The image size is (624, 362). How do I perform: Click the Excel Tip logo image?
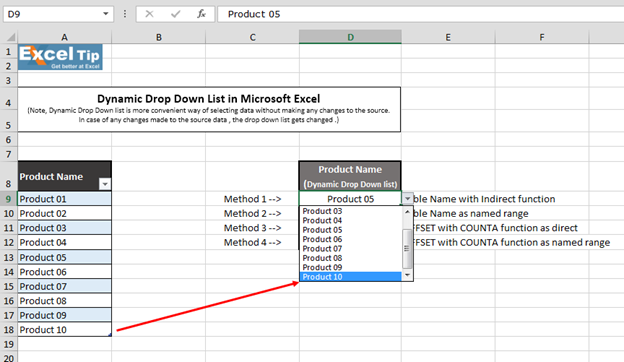60,57
